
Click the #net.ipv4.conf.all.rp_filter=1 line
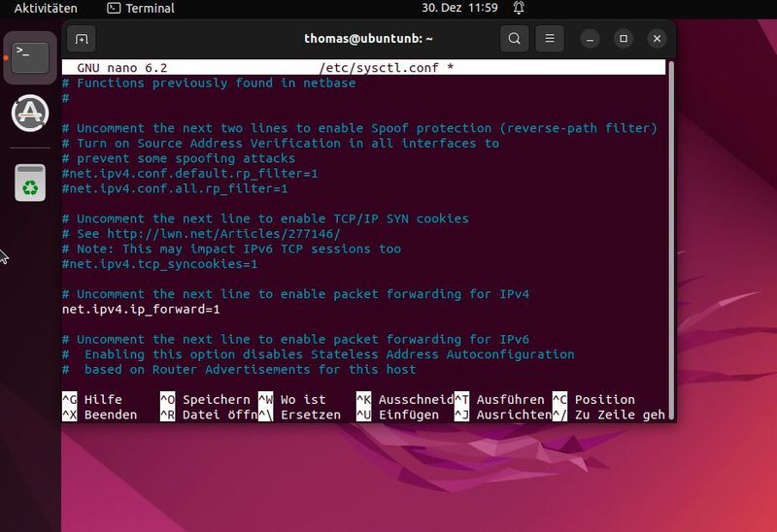click(175, 188)
